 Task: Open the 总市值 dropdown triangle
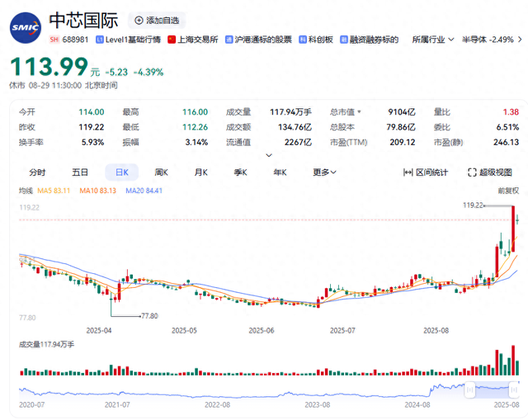coord(360,112)
